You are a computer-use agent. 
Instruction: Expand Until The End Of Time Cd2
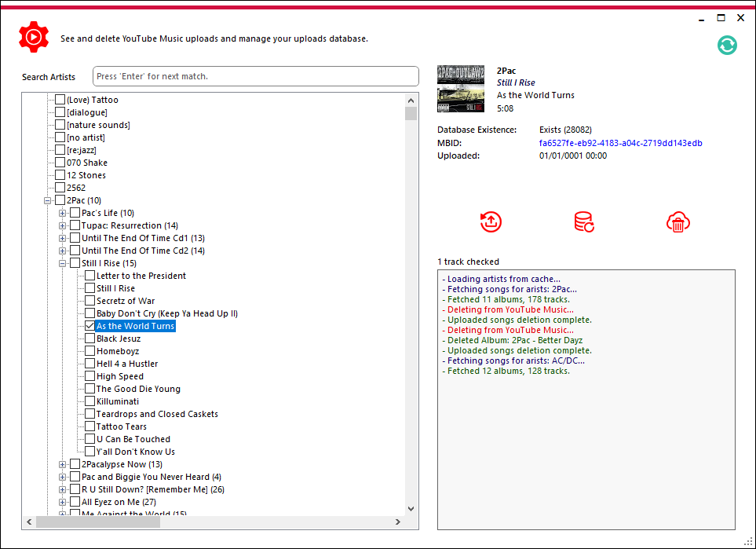pyautogui.click(x=62, y=251)
